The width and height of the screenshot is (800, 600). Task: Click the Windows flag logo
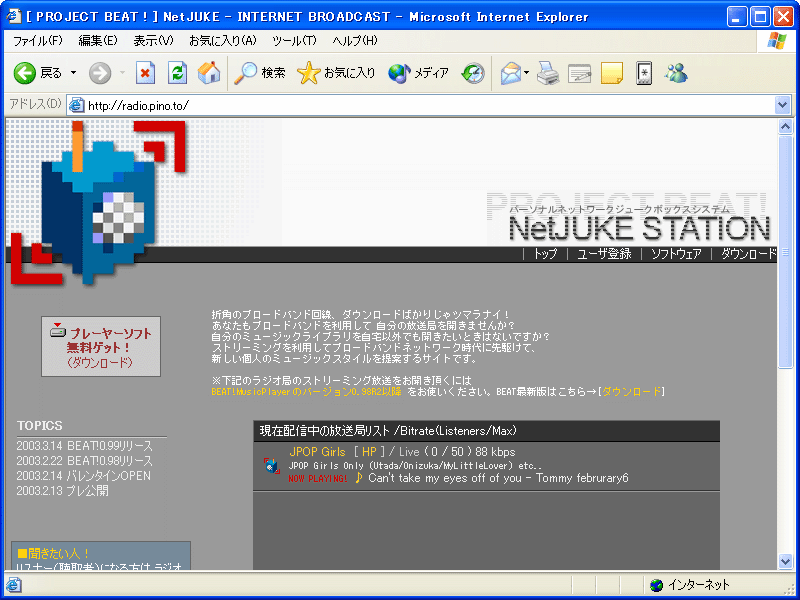[777, 41]
